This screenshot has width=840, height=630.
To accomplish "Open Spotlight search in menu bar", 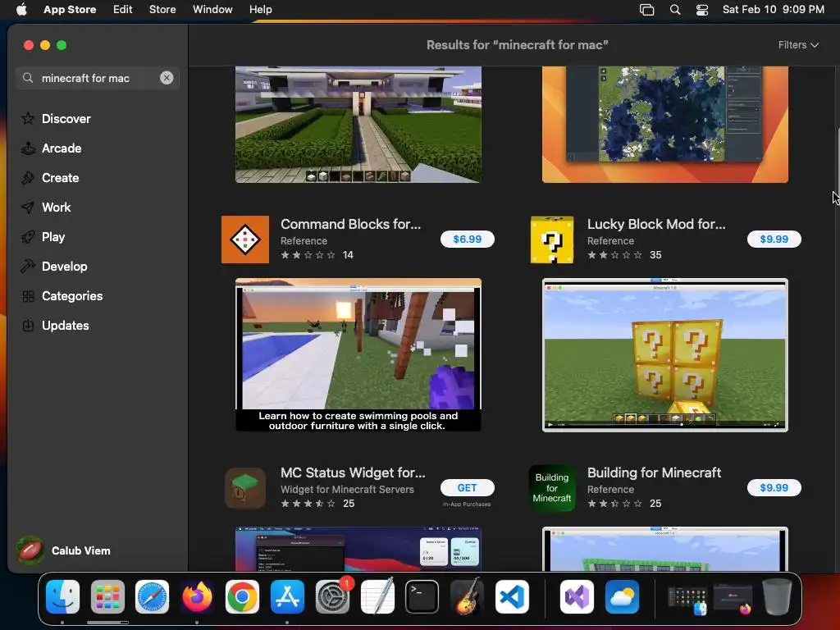I will point(675,9).
